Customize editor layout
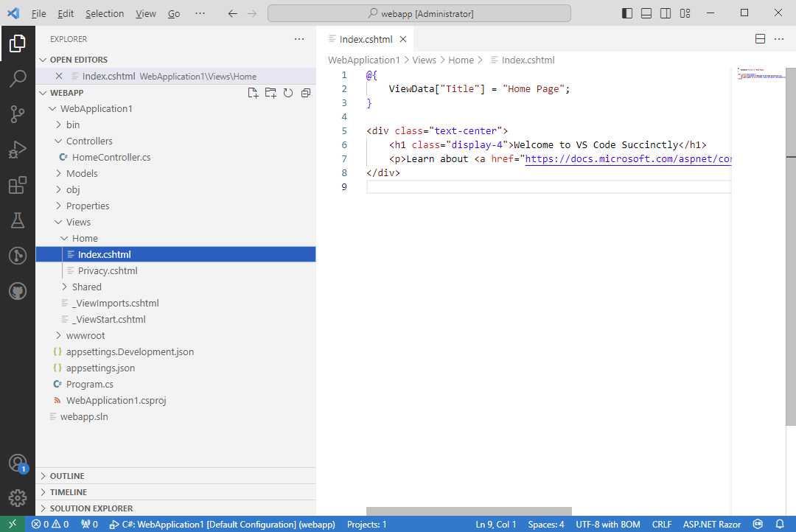 point(685,13)
